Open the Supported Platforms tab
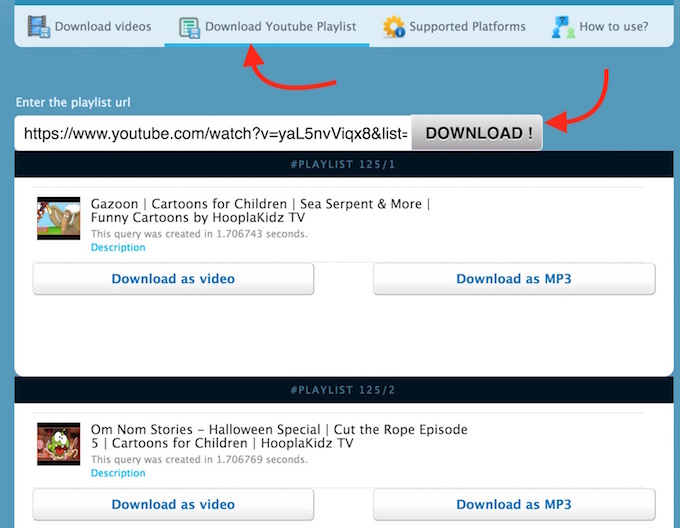680x528 pixels. pos(467,27)
